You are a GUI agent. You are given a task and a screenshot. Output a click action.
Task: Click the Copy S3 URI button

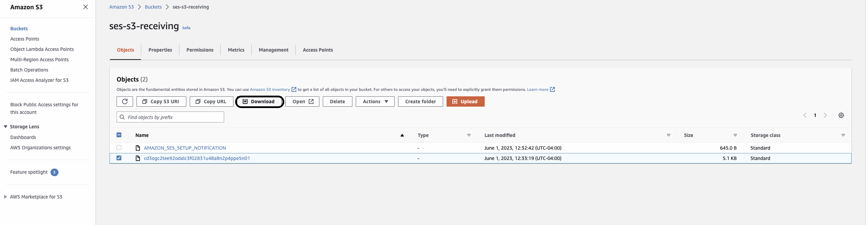coord(161,101)
